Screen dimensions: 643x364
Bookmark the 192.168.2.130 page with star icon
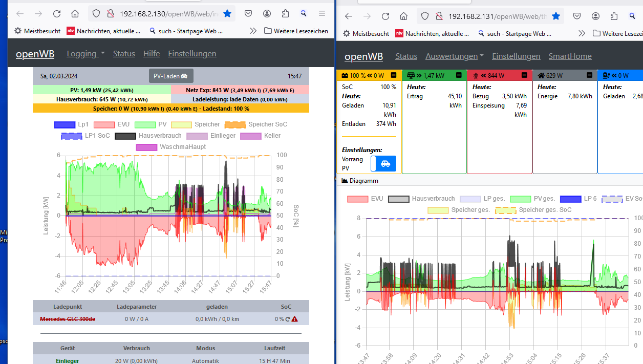[227, 14]
